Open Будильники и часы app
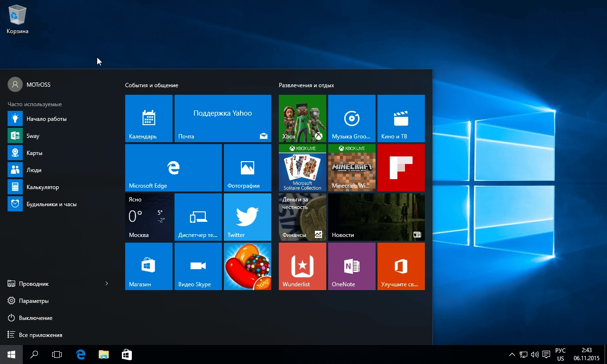This screenshot has width=607, height=364. 59,204
